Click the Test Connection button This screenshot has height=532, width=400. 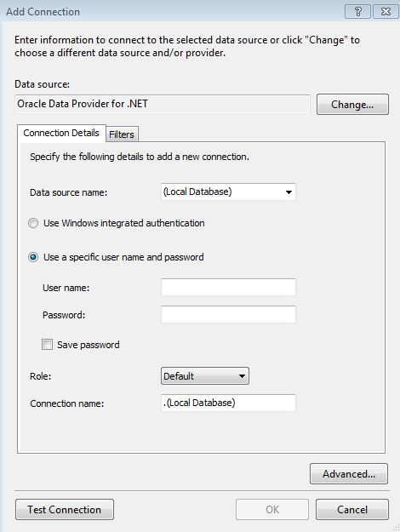pos(65,509)
